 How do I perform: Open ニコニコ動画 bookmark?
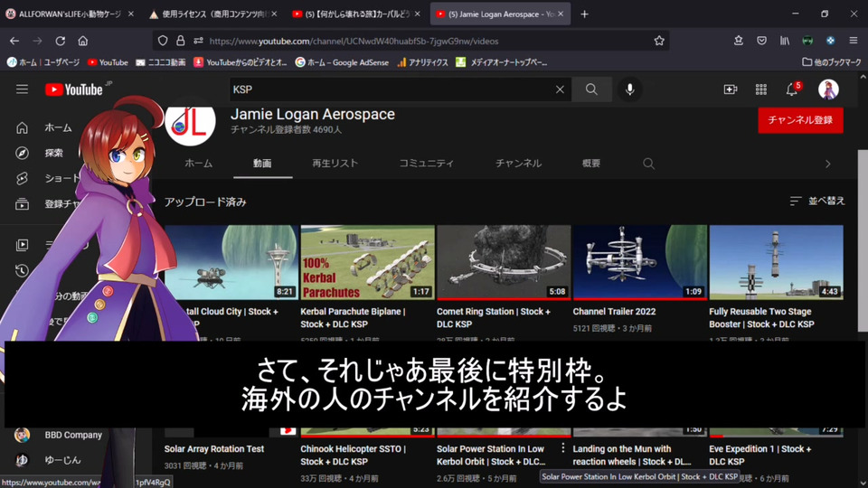click(161, 62)
